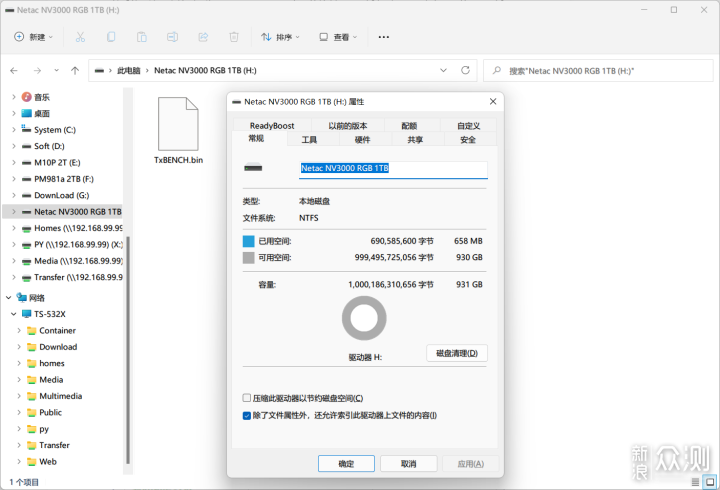Uncheck allow indexing file contents checkbox
Image resolution: width=720 pixels, height=490 pixels.
click(x=247, y=416)
